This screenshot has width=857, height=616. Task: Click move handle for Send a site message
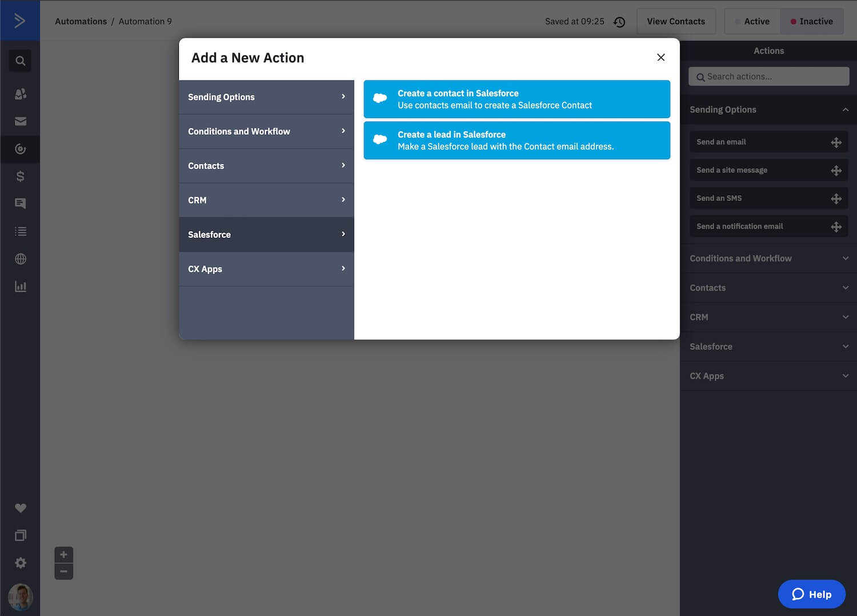pyautogui.click(x=836, y=171)
